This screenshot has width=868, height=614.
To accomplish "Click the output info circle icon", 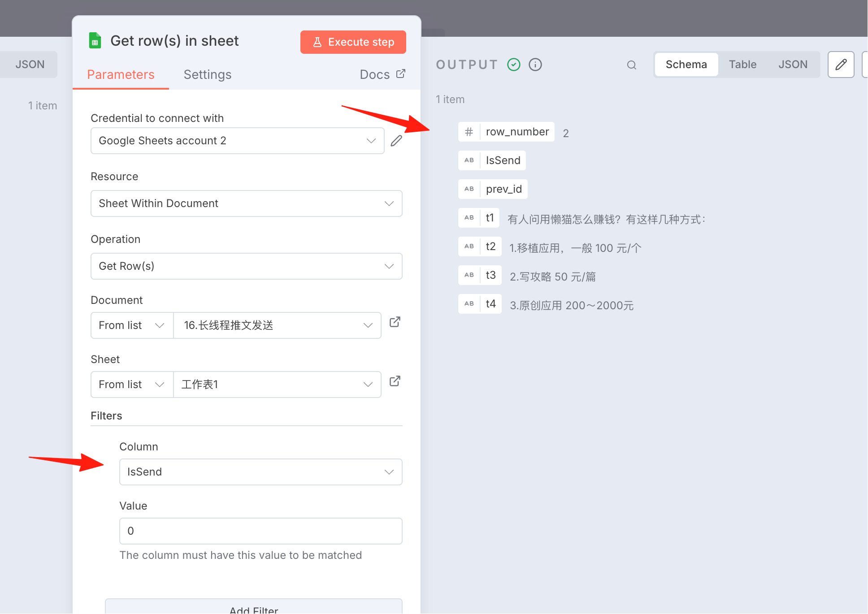I will 535,65.
